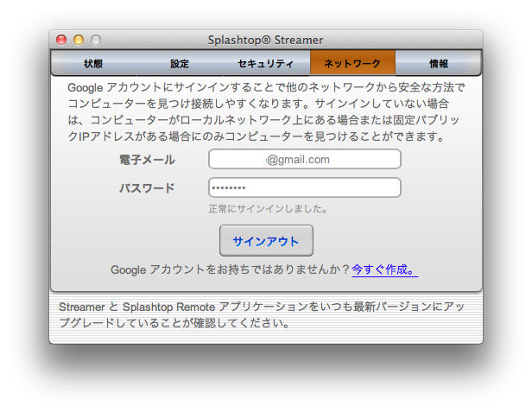Open the ネットワーク tab
The height and width of the screenshot is (412, 532).
[x=352, y=63]
